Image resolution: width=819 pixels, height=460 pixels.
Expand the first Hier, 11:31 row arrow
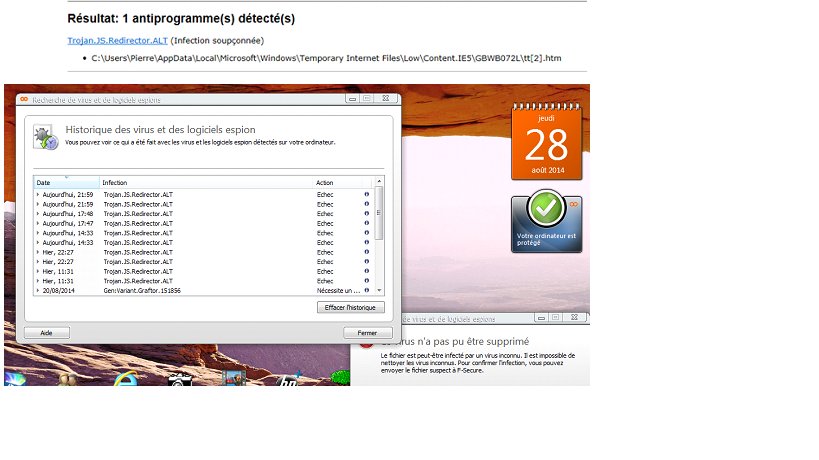38,272
